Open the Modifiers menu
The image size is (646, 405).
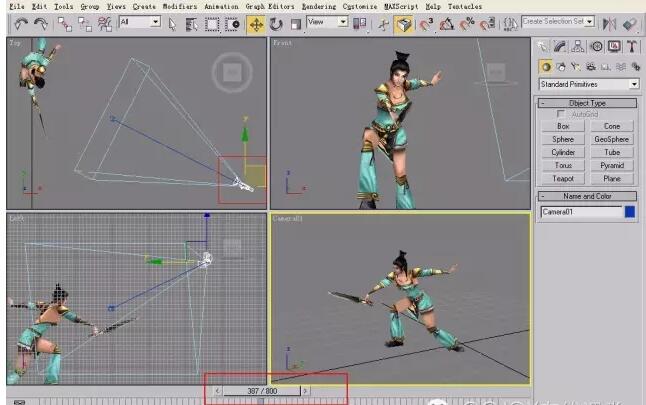[180, 7]
